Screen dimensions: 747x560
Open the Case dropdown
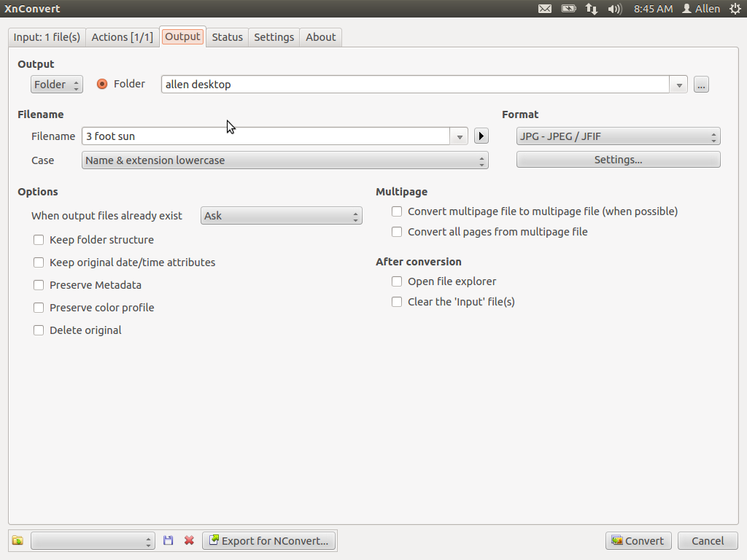(x=285, y=160)
